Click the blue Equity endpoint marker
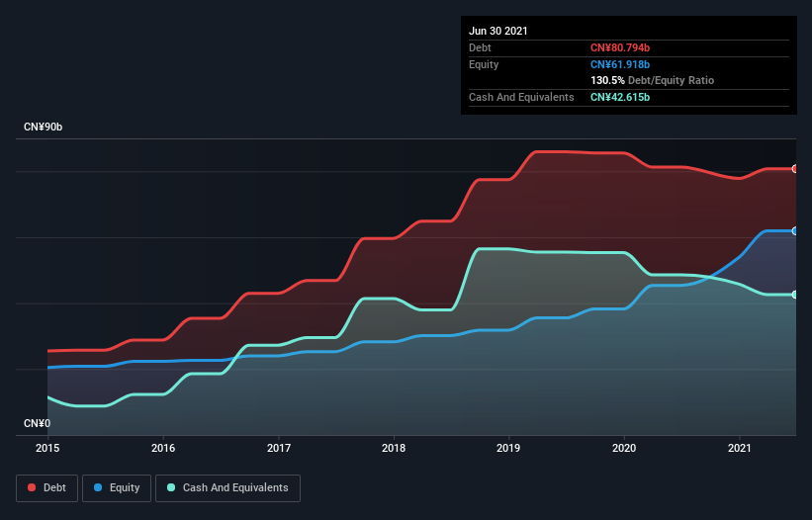The width and height of the screenshot is (812, 520). pos(795,230)
